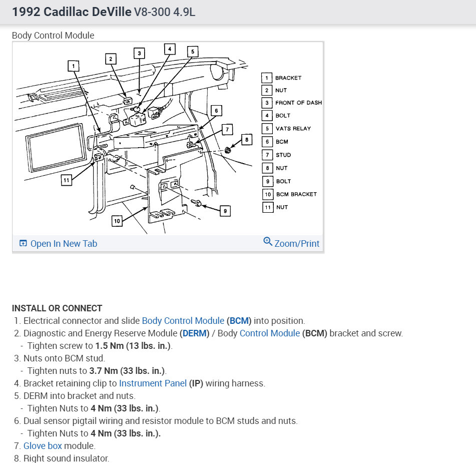Viewport: 476px width, 463px height.
Task: Click the Body Control Module diagram image
Action: 168,139
